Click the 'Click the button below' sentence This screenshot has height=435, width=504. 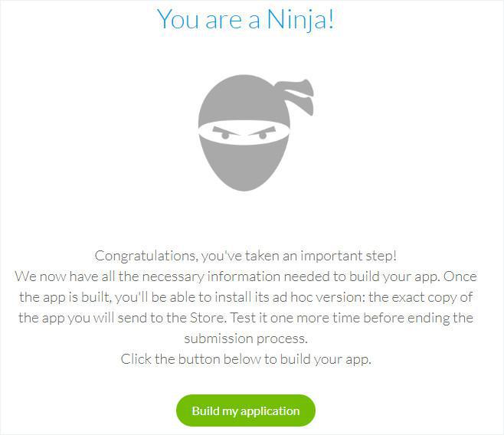[246, 359]
